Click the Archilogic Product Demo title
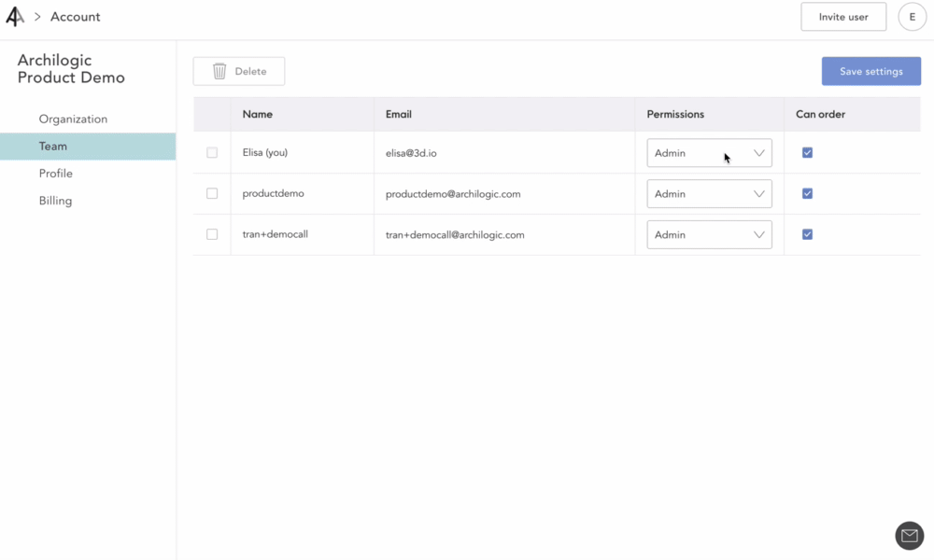 click(71, 69)
